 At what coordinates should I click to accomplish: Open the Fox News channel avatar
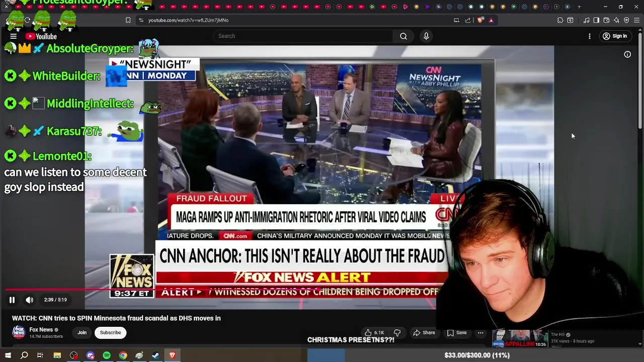click(x=19, y=332)
